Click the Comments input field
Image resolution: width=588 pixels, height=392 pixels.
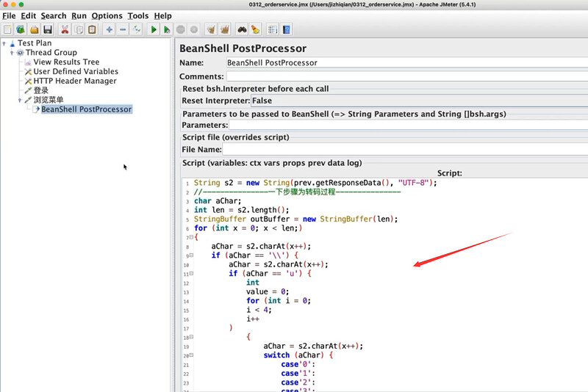pos(407,76)
